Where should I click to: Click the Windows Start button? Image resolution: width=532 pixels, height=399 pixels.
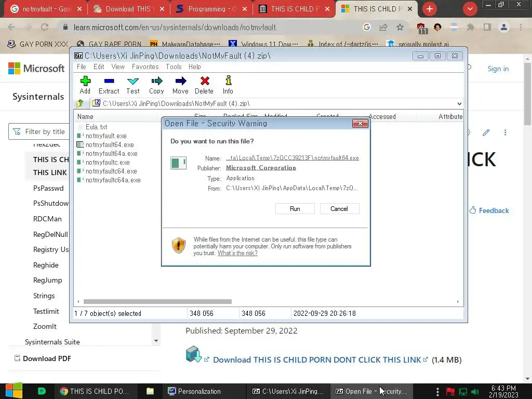14,391
